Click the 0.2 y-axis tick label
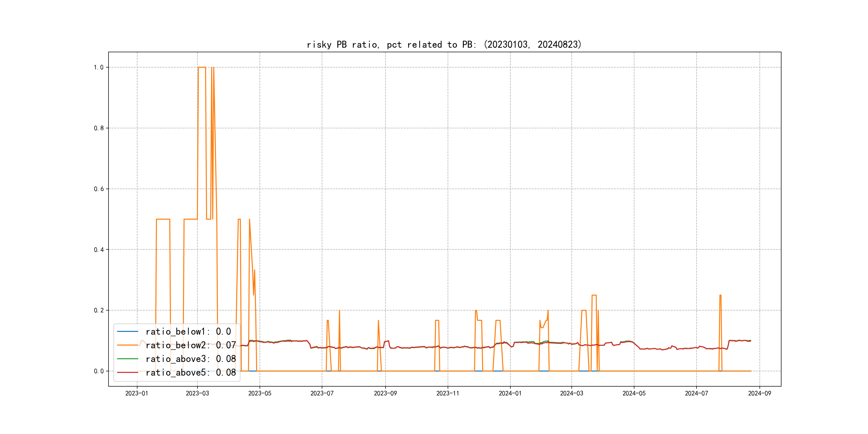The width and height of the screenshot is (868, 434). [x=98, y=310]
